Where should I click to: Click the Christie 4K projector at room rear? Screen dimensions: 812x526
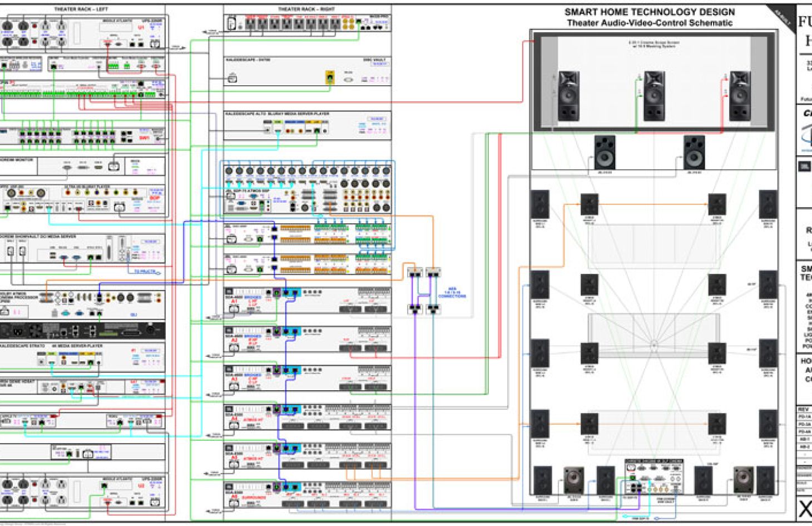[x=654, y=478]
